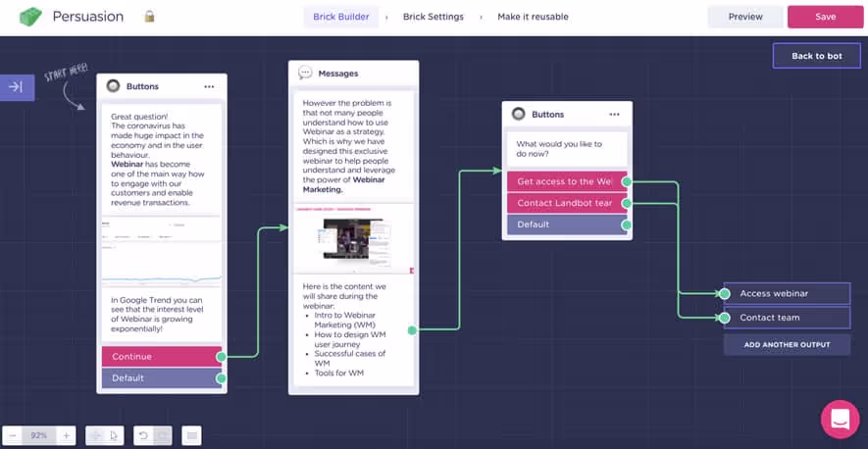Click the Persuasion brick title
868x449 pixels.
[88, 17]
